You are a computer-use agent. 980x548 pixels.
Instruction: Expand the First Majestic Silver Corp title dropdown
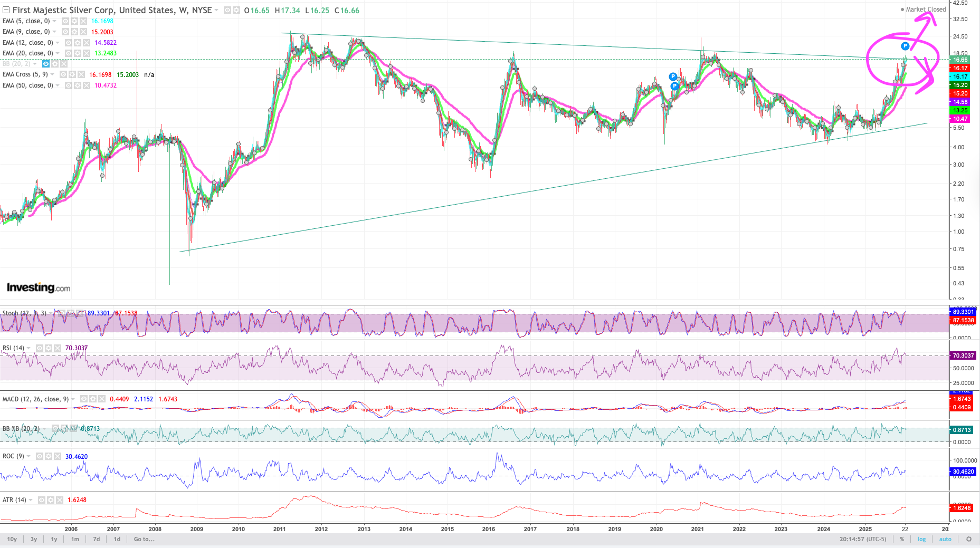pyautogui.click(x=216, y=10)
